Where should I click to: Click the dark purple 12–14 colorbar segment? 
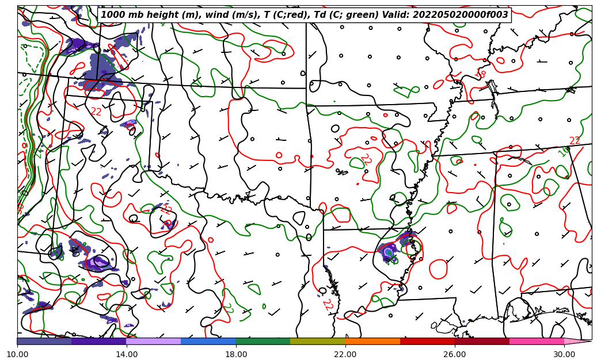coord(99,341)
